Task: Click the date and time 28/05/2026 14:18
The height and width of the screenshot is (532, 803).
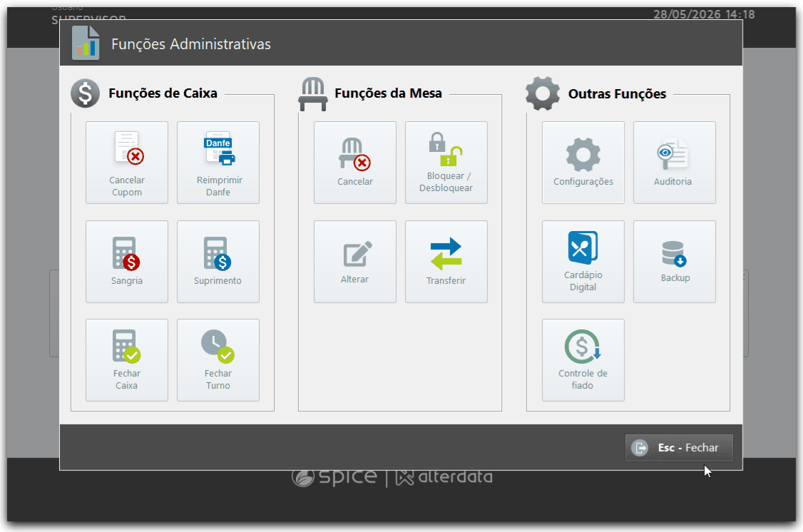Action: coord(704,14)
